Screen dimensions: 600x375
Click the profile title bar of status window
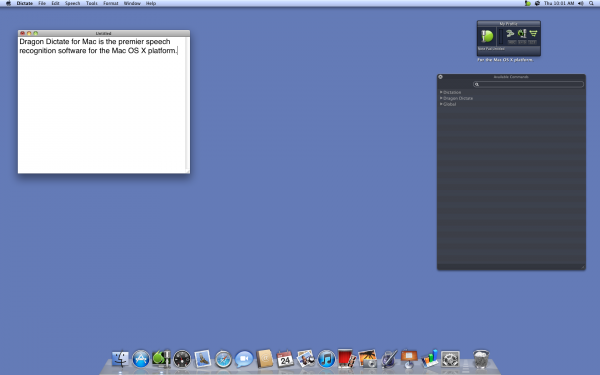pos(509,24)
